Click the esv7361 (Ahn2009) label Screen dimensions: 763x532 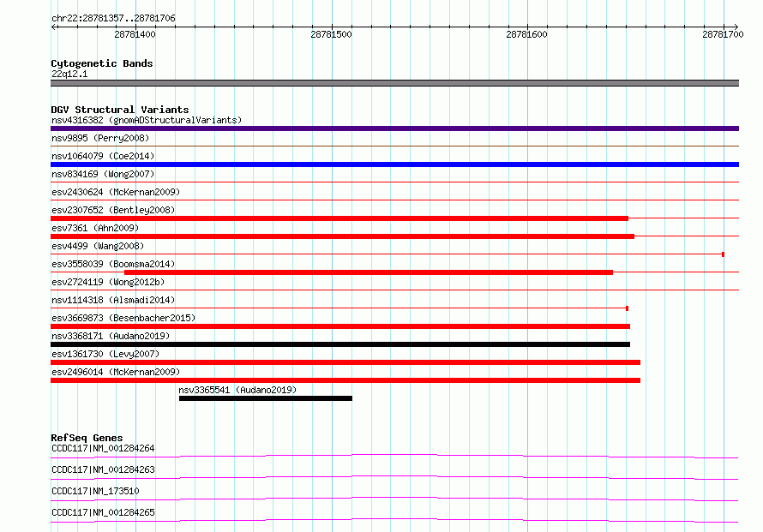(95, 228)
